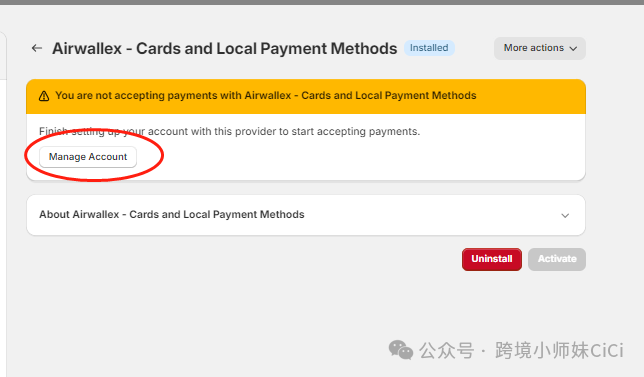
Task: Click the chevron inside More actions
Action: click(573, 48)
